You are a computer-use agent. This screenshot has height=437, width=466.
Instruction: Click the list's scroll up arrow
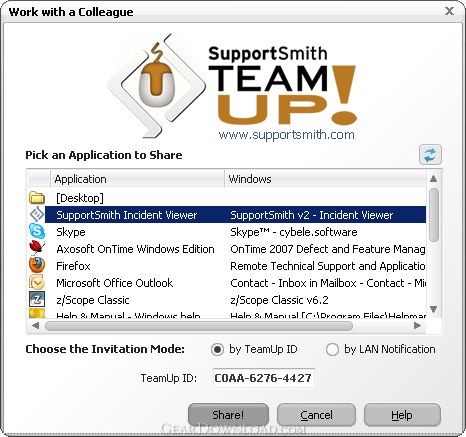coord(433,179)
